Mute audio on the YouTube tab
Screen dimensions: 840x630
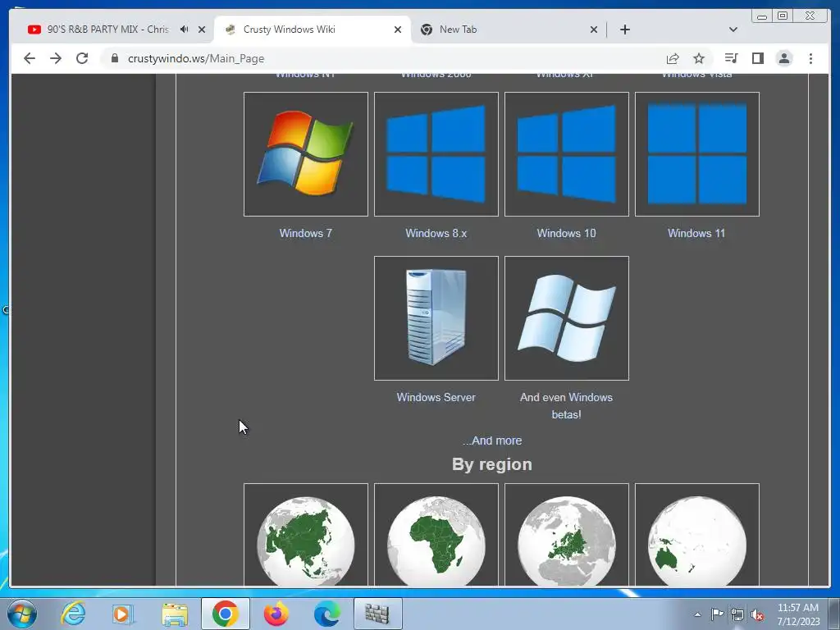click(x=185, y=30)
